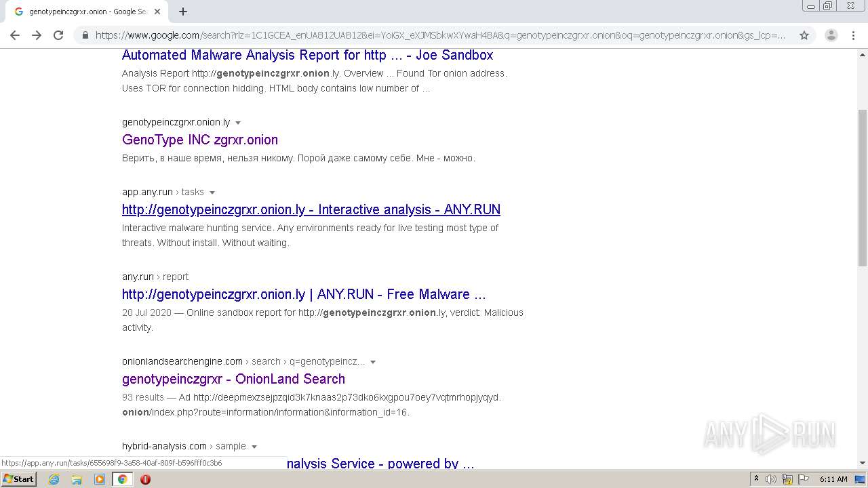Launch Internet Explorer from the taskbar
This screenshot has height=488, width=868.
tap(54, 479)
